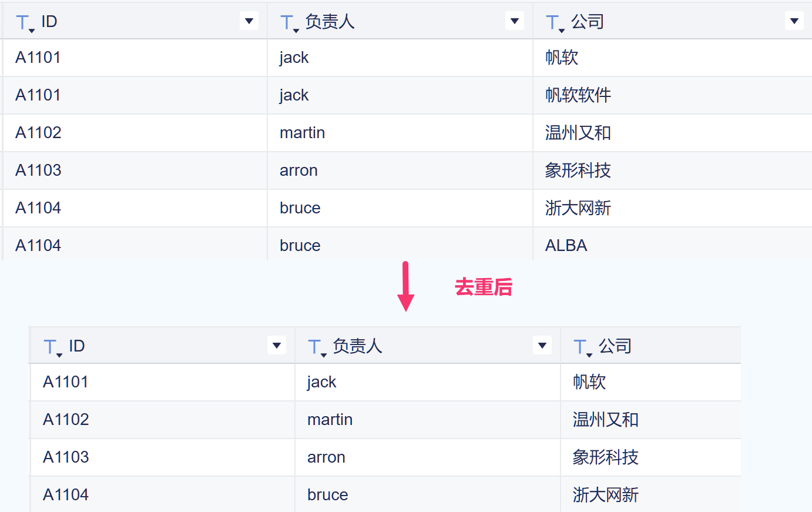Click the text type icon beside 负责人 in top table
This screenshot has width=812, height=512.
coord(288,23)
